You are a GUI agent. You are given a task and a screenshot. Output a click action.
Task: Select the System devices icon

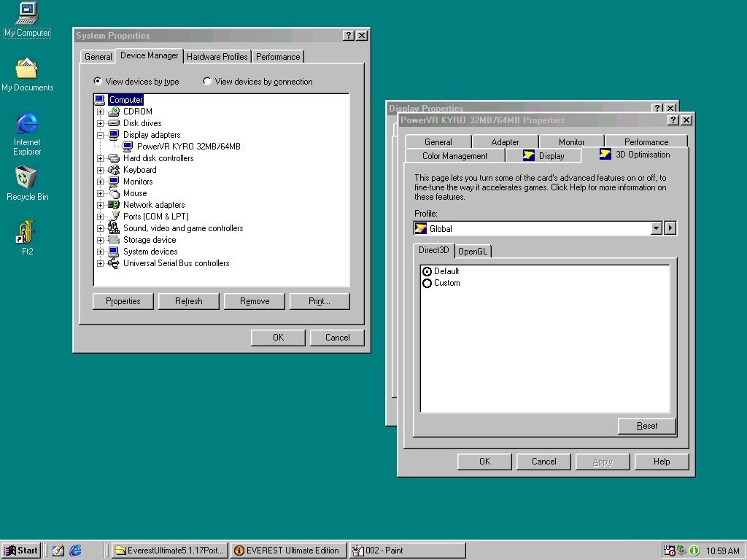113,252
